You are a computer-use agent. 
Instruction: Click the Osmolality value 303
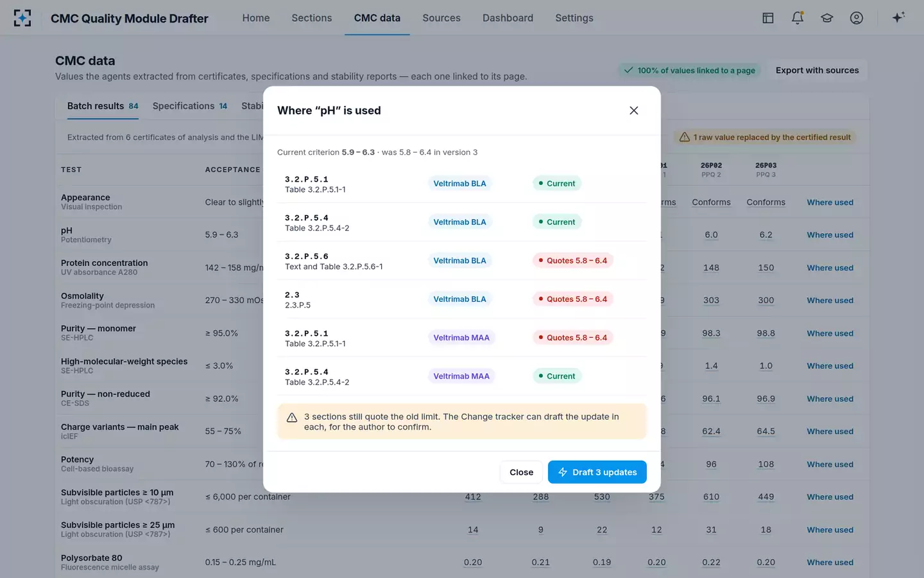[711, 301]
